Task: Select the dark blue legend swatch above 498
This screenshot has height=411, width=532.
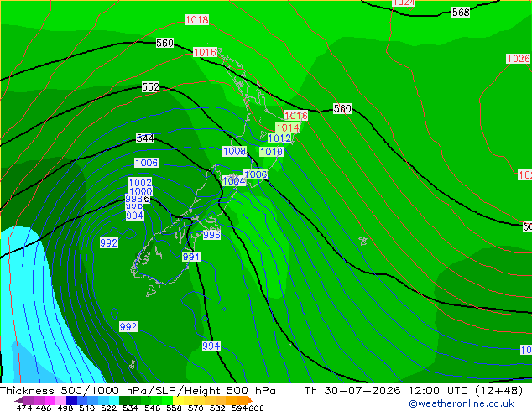Action: (x=71, y=400)
